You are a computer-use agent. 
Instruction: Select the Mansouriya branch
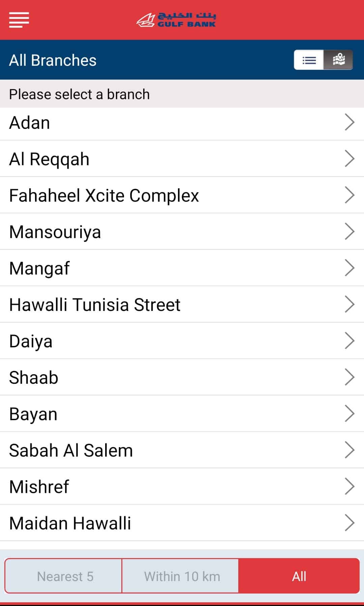tap(55, 232)
